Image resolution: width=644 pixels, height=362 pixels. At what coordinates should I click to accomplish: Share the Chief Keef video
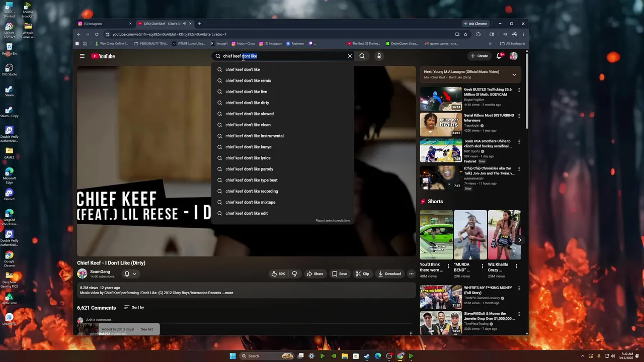click(315, 274)
